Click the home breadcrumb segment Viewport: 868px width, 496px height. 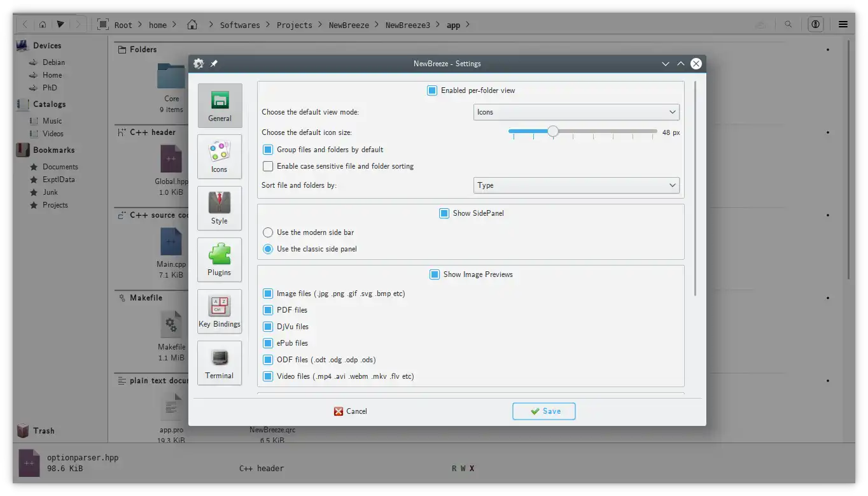(x=158, y=25)
